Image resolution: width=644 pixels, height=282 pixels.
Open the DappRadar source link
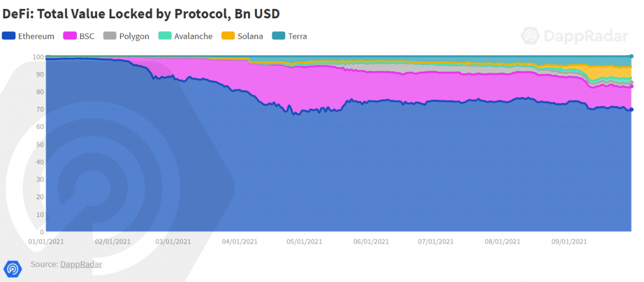pos(81,264)
